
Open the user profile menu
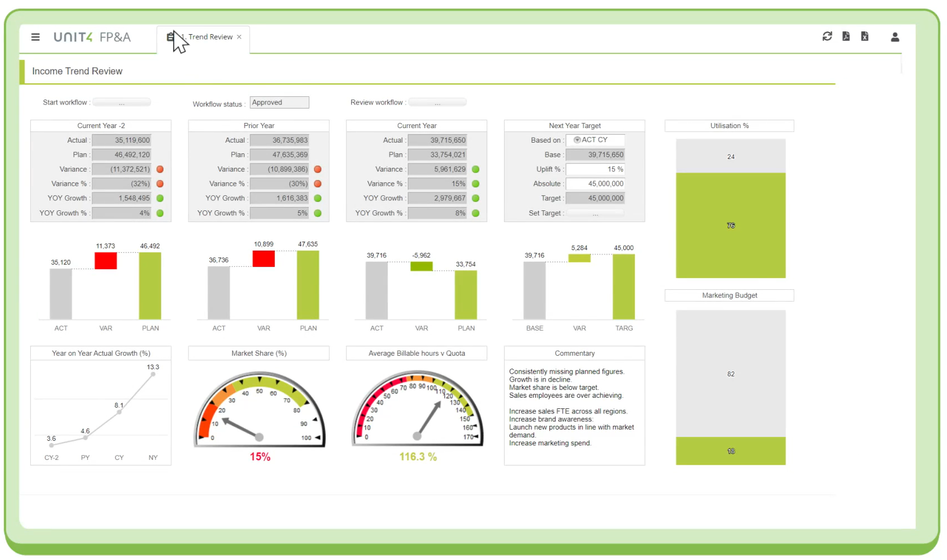[895, 37]
